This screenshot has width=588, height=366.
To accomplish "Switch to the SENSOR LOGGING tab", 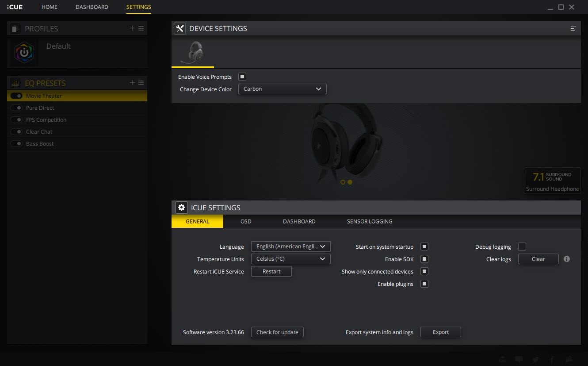I will tap(370, 221).
